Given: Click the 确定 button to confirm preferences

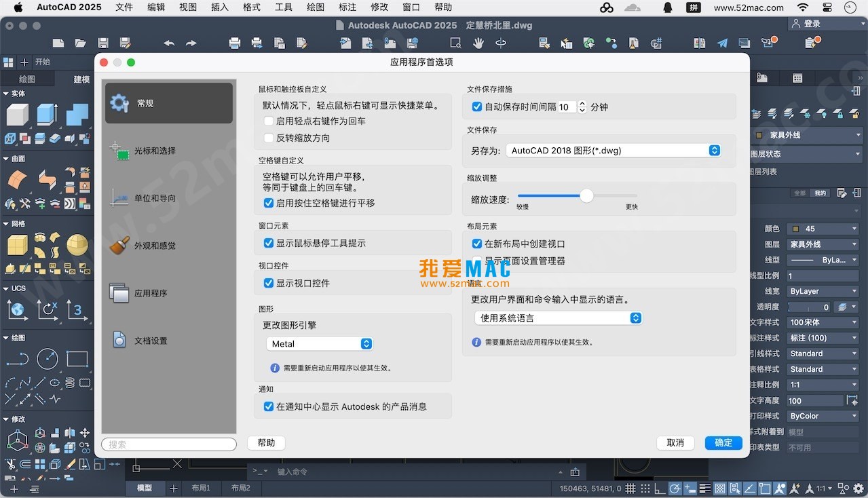Looking at the screenshot, I should 722,442.
